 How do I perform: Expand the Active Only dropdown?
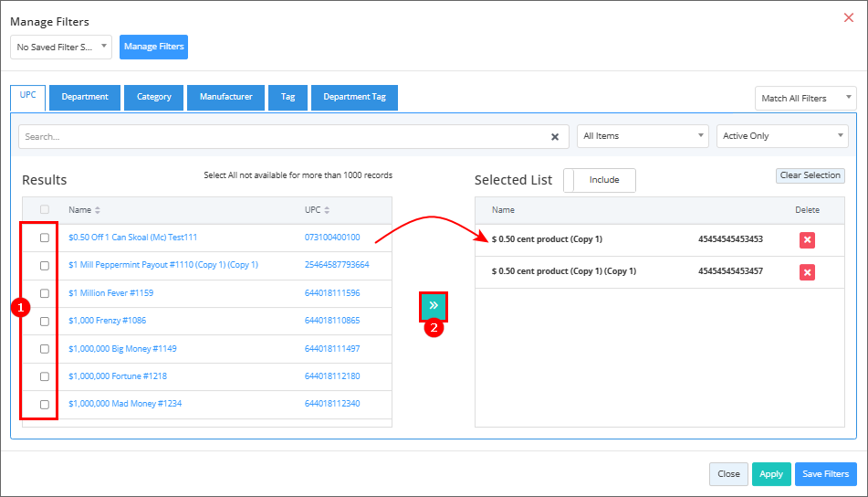tap(782, 136)
